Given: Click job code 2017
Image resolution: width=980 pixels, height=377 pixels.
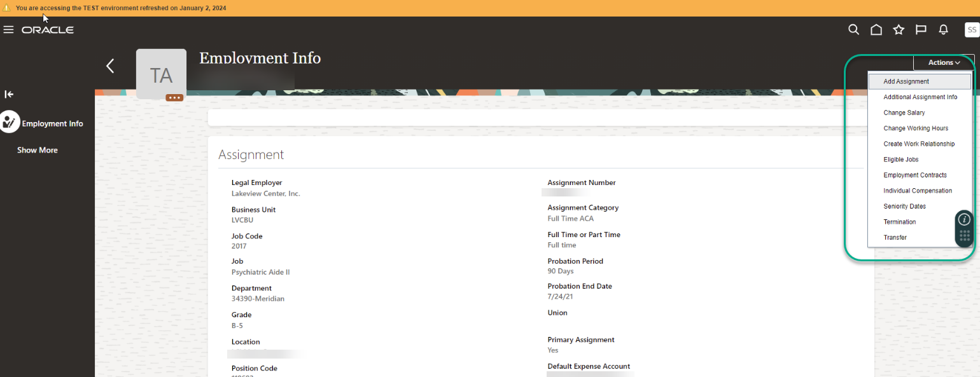Looking at the screenshot, I should (x=239, y=246).
